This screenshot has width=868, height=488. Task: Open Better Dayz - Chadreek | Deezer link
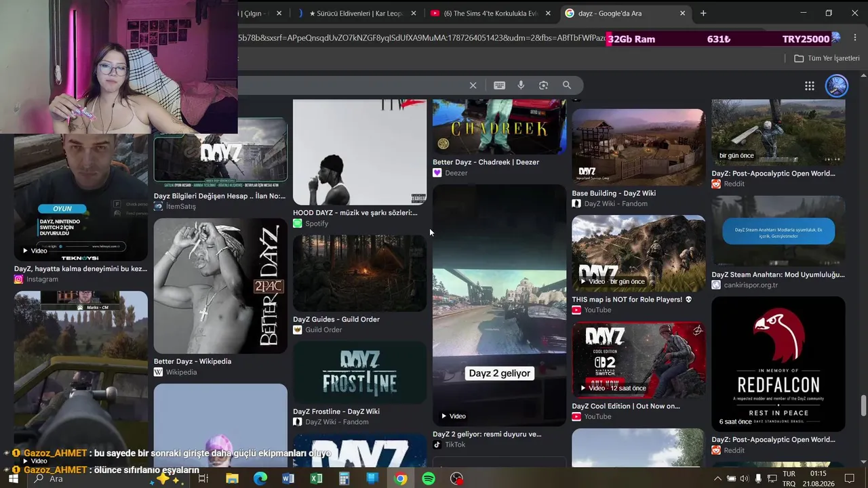[486, 162]
